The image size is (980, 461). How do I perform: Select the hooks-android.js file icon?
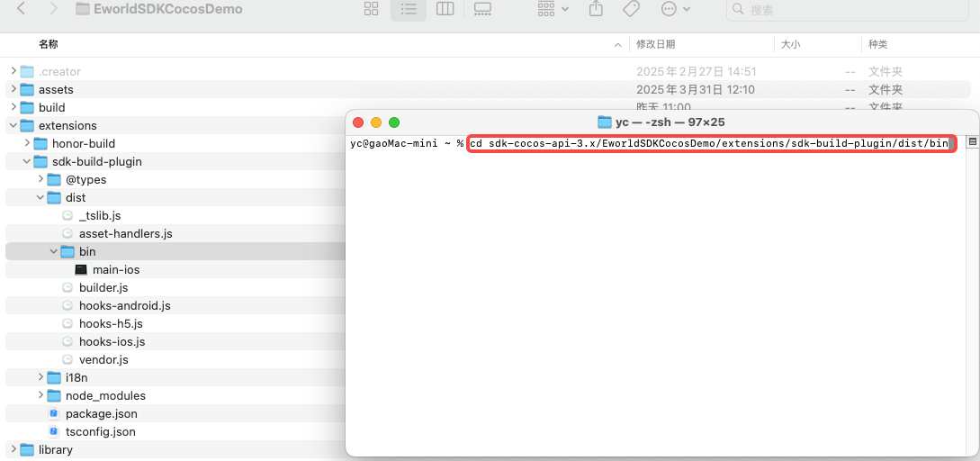click(x=67, y=306)
